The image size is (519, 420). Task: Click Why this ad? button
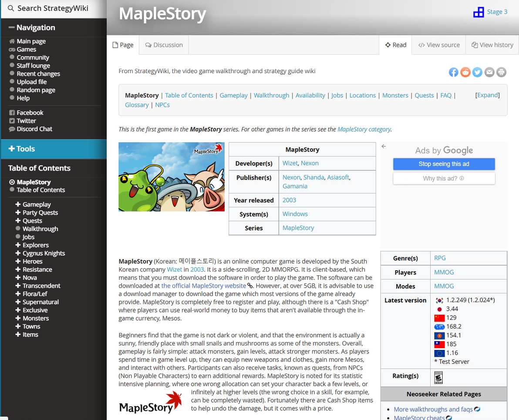coord(444,178)
